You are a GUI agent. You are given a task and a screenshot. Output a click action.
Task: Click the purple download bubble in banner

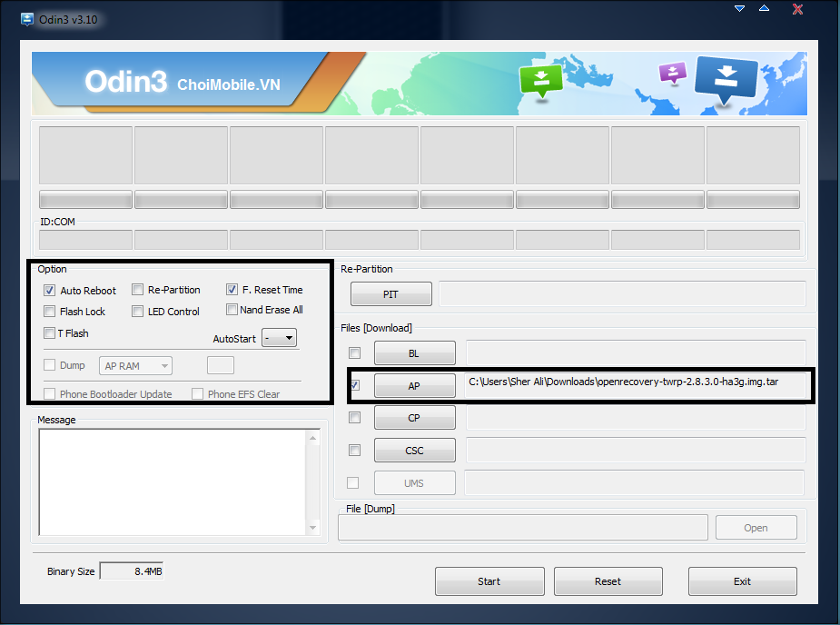point(673,73)
